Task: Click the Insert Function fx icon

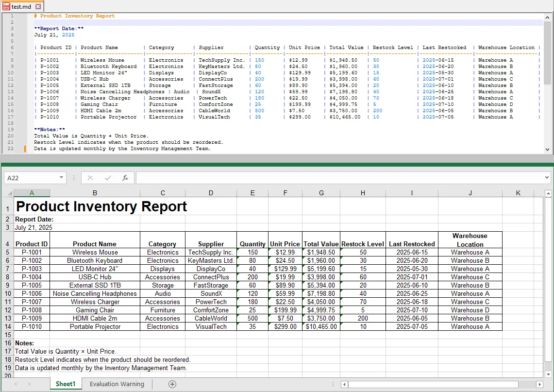Action: point(125,177)
